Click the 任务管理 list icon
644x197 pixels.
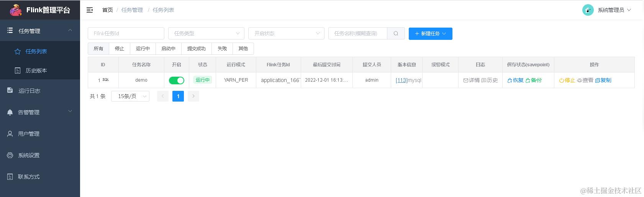pos(10,31)
